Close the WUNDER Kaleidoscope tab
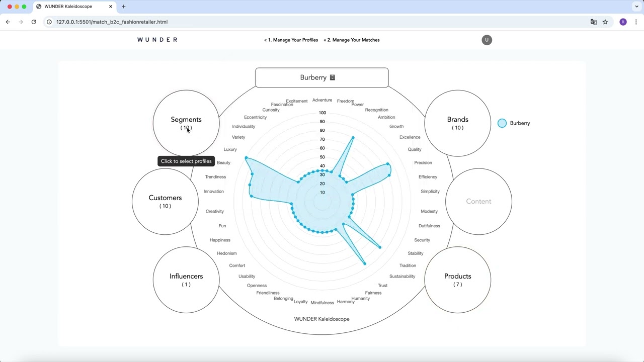This screenshot has height=362, width=644. [x=111, y=7]
